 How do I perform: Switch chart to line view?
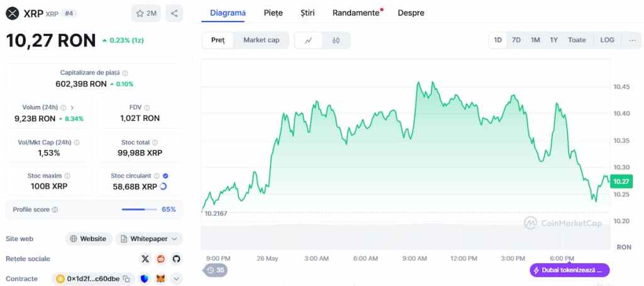pyautogui.click(x=308, y=40)
